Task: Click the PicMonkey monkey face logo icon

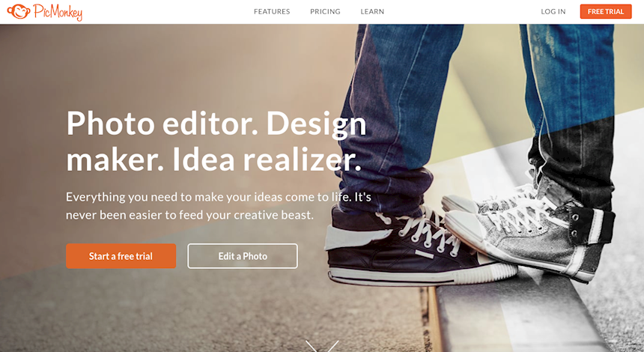Action: point(19,11)
